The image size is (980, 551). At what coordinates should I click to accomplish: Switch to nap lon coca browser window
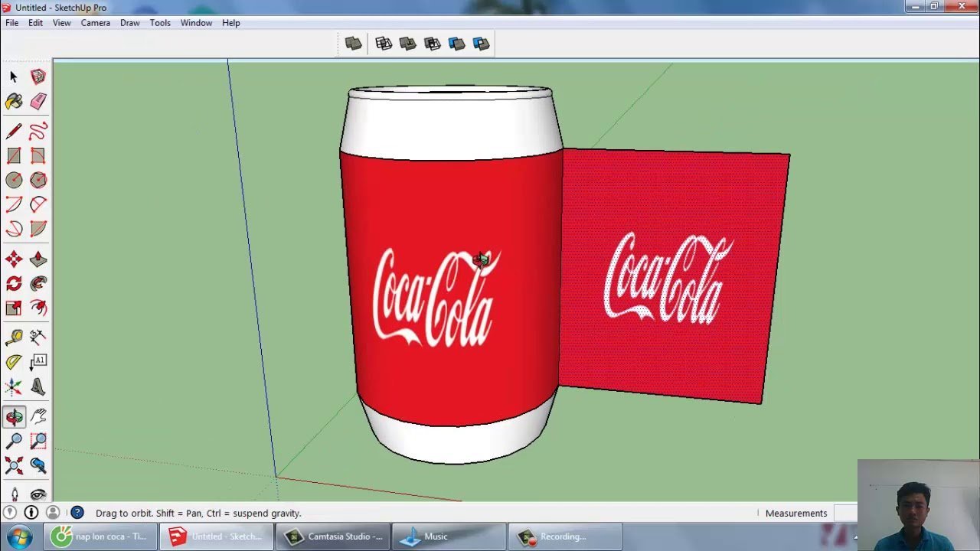point(100,536)
